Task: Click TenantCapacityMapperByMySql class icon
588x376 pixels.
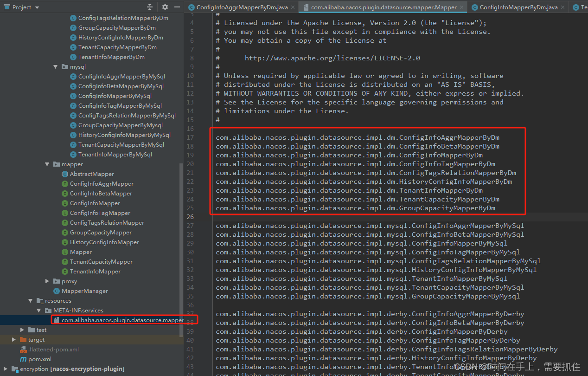Action: tap(73, 145)
